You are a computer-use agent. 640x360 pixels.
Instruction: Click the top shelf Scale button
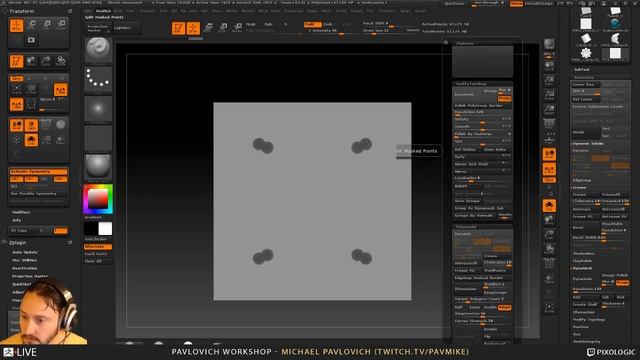(222, 28)
